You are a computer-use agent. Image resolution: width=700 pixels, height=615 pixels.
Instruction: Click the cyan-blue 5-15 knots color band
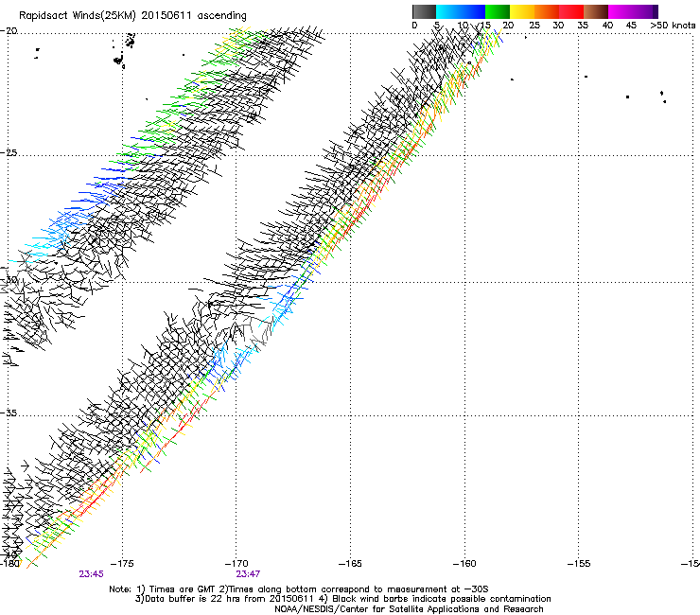pyautogui.click(x=461, y=11)
